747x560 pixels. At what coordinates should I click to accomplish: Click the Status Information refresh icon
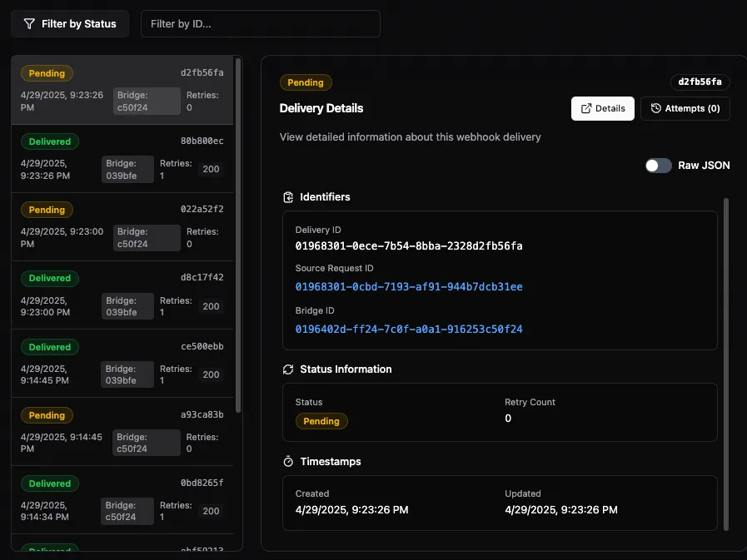[x=287, y=369]
